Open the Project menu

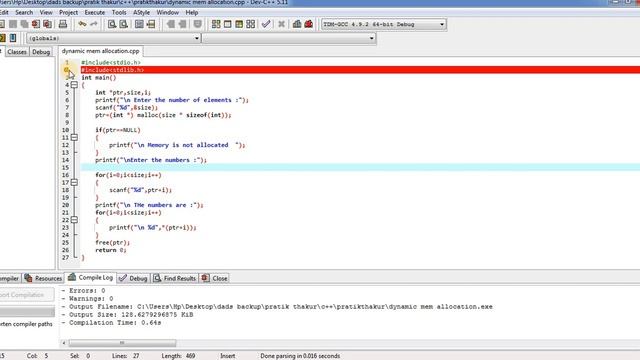coord(68,13)
